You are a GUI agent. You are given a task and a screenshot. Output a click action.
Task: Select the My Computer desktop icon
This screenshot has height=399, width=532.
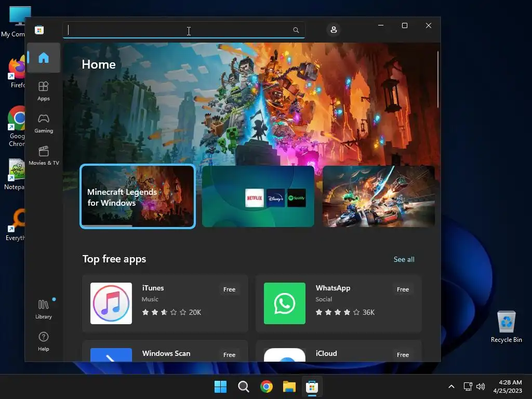coord(14,22)
